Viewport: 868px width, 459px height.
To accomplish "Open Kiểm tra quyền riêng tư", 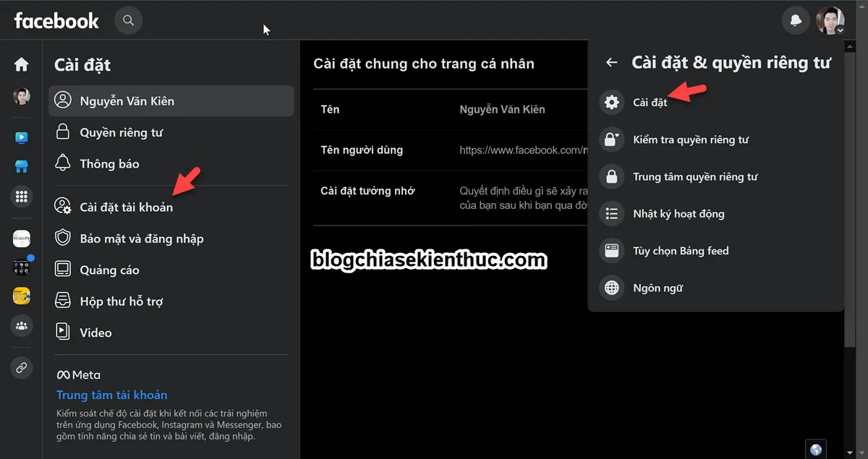I will coord(690,140).
